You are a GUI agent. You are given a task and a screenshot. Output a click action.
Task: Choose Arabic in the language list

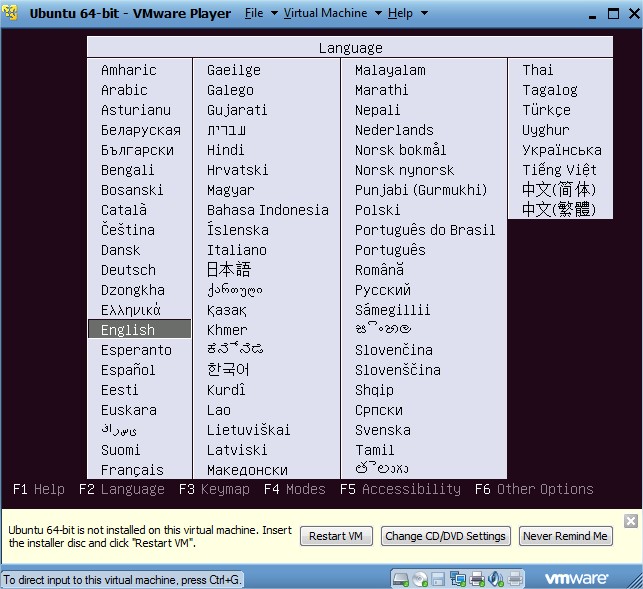124,90
